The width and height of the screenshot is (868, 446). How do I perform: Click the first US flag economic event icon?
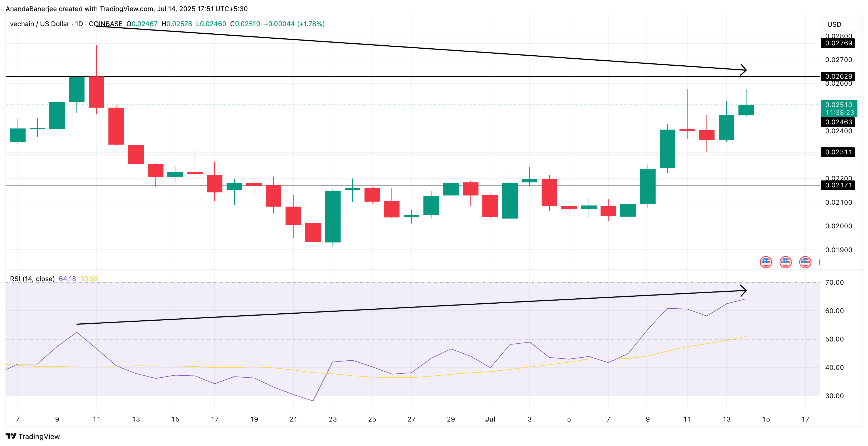766,262
